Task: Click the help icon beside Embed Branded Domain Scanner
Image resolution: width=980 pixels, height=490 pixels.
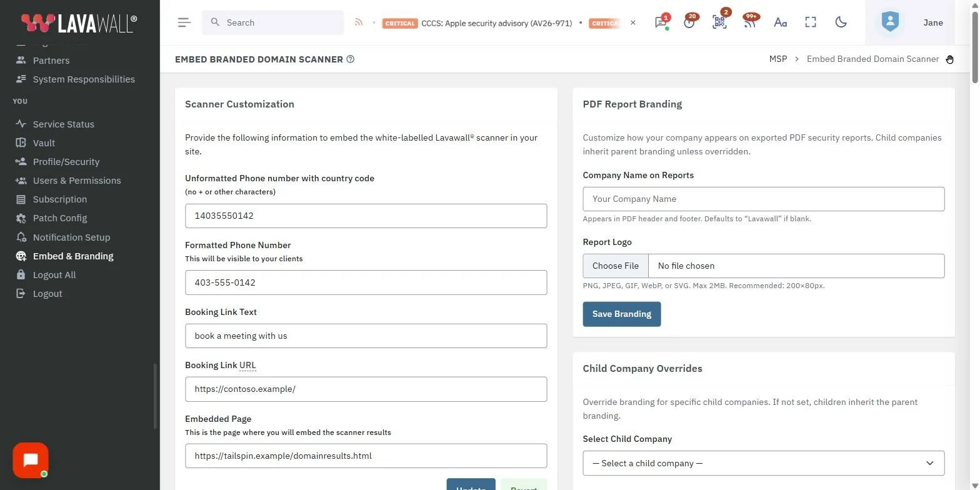Action: coord(351,59)
